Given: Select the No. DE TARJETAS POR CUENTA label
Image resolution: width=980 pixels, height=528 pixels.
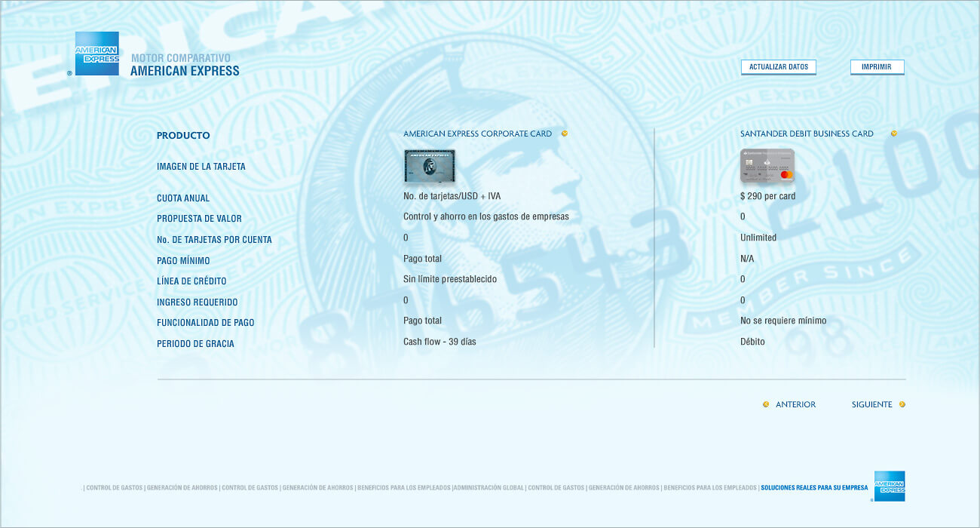Looking at the screenshot, I should coord(214,240).
